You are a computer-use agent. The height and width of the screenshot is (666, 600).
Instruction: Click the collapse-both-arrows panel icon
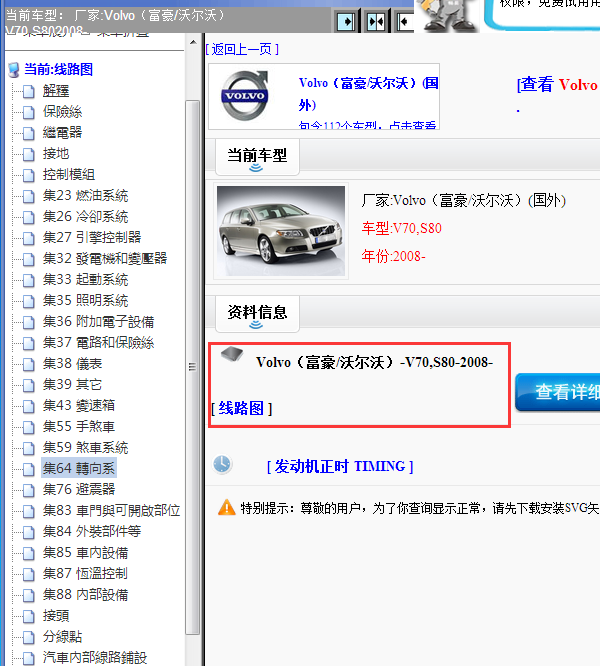376,21
